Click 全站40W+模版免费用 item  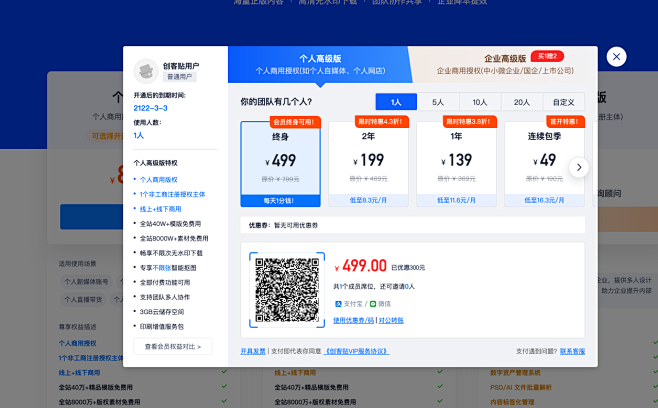(170, 224)
